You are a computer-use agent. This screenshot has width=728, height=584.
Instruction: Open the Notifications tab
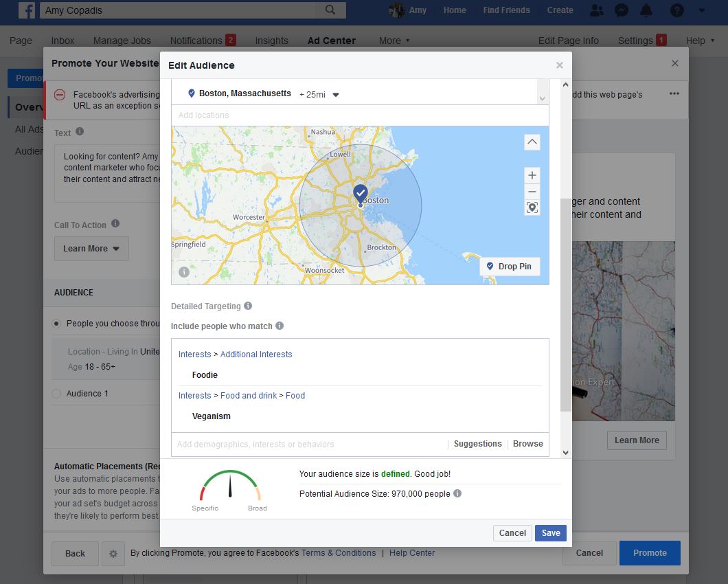coord(203,41)
